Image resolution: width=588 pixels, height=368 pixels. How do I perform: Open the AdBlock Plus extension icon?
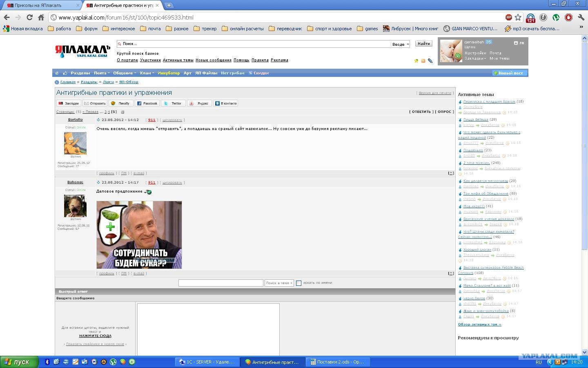[x=509, y=17]
